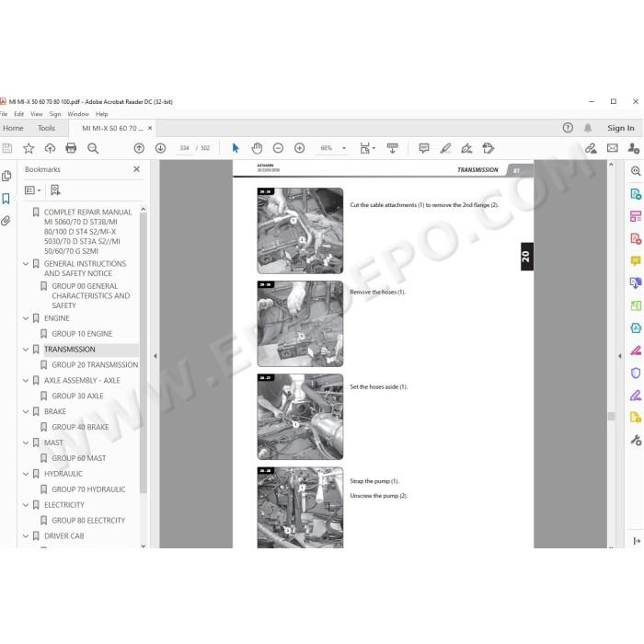Open the Bookmarks side panel icon
644x644 pixels.
(x=6, y=199)
